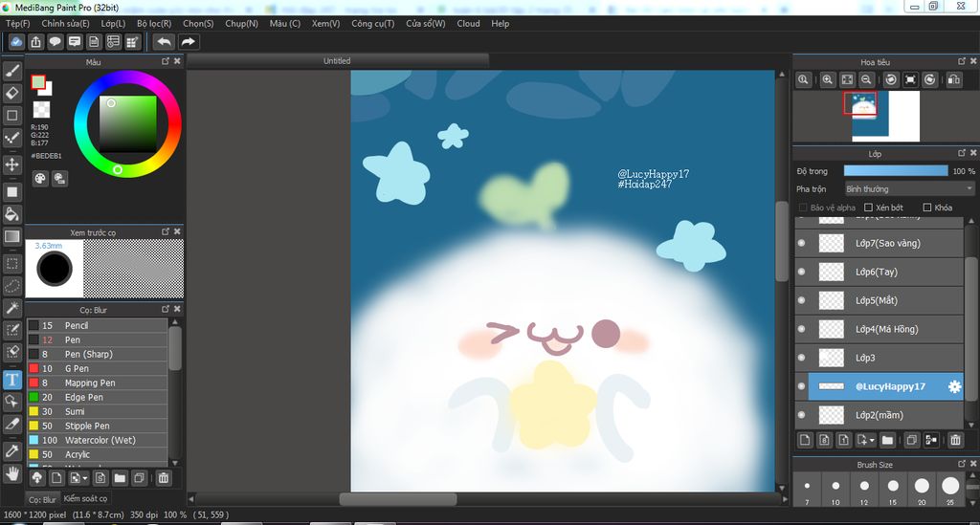Select the Brush tool
Viewport: 980px width, 525px height.
tap(12, 71)
